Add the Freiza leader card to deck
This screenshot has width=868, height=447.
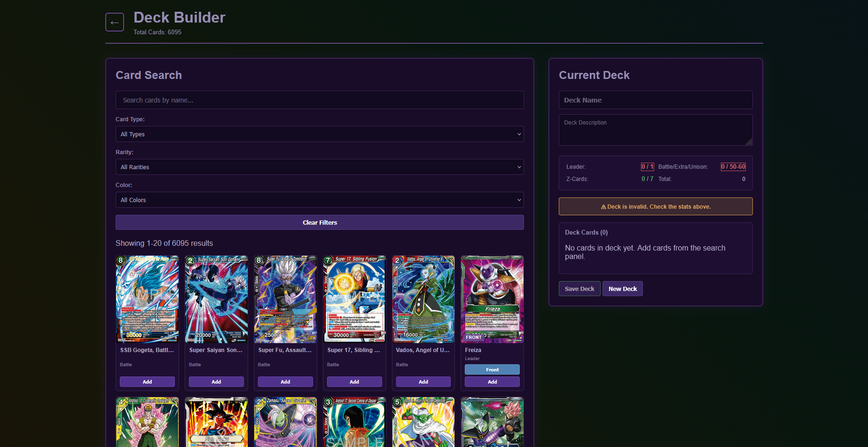492,382
